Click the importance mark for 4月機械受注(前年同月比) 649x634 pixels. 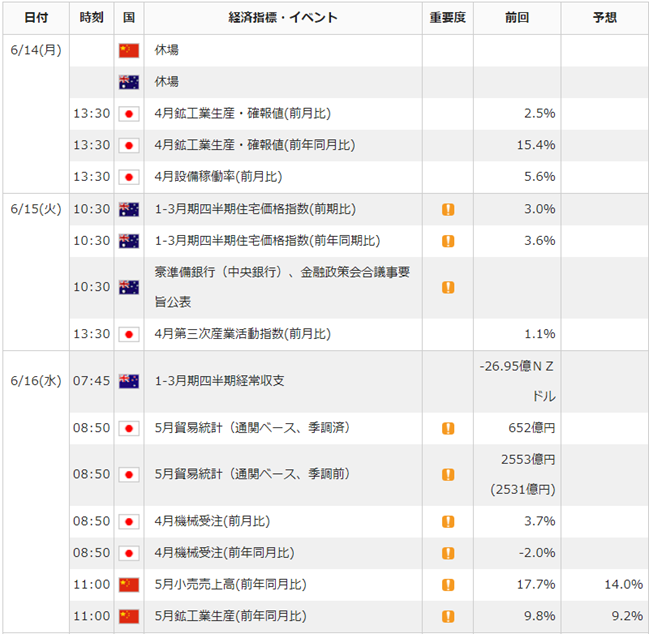pyautogui.click(x=448, y=553)
